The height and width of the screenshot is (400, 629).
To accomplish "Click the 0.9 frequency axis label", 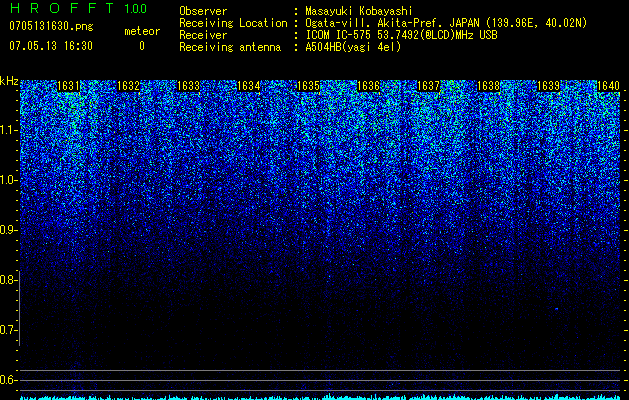I will pyautogui.click(x=8, y=230).
